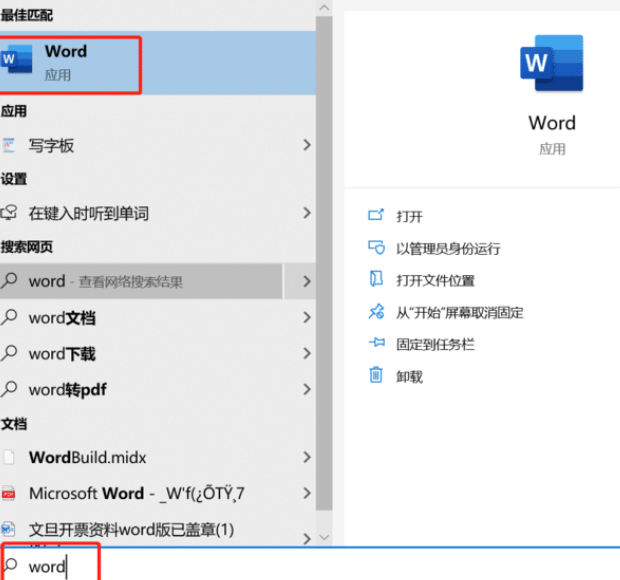Click the trash icon next to 卸载
This screenshot has width=620, height=580.
coord(376,375)
